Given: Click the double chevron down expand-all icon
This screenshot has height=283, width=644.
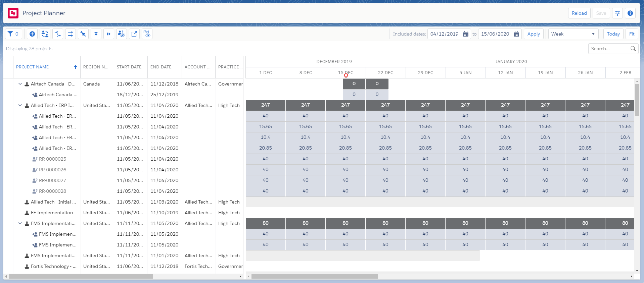Looking at the screenshot, I should click(96, 34).
